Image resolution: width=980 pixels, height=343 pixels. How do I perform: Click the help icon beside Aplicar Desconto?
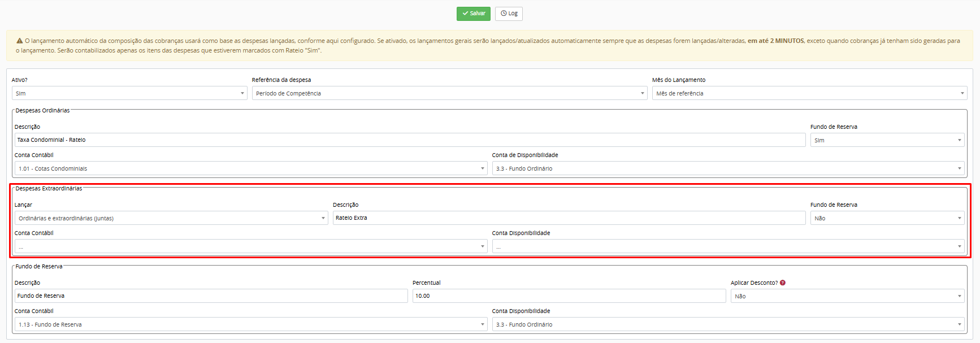(783, 283)
